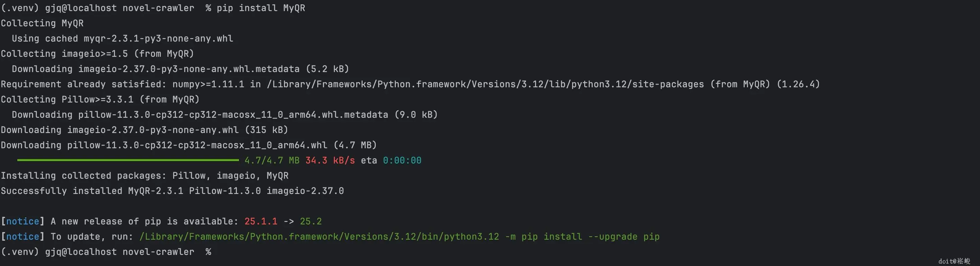Screen dimensions: 980x266
Task: Click the pip upgrade command path in green
Action: (x=399, y=237)
